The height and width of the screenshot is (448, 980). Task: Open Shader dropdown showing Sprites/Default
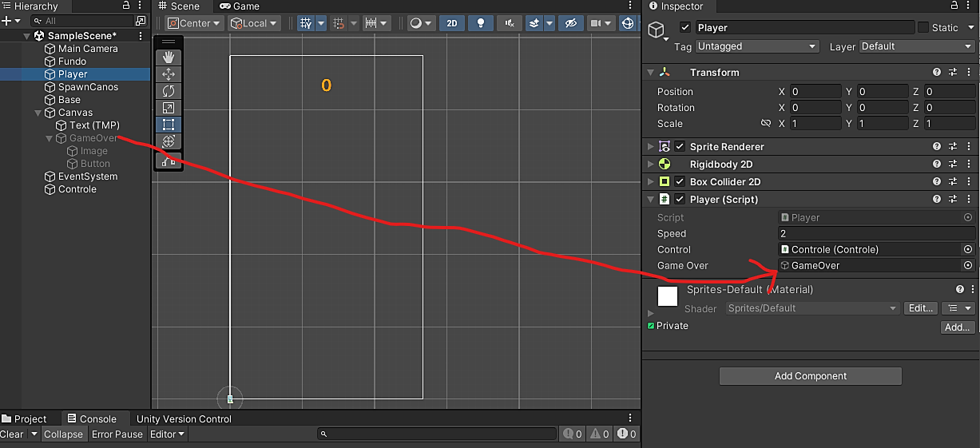[x=812, y=308]
